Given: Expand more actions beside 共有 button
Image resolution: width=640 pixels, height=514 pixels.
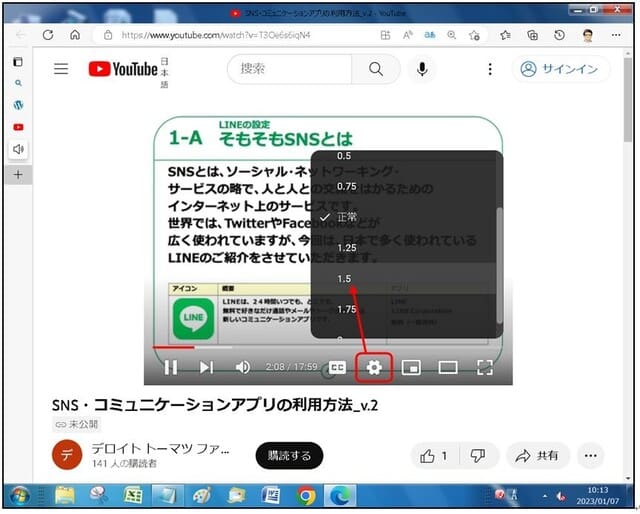Looking at the screenshot, I should point(590,455).
